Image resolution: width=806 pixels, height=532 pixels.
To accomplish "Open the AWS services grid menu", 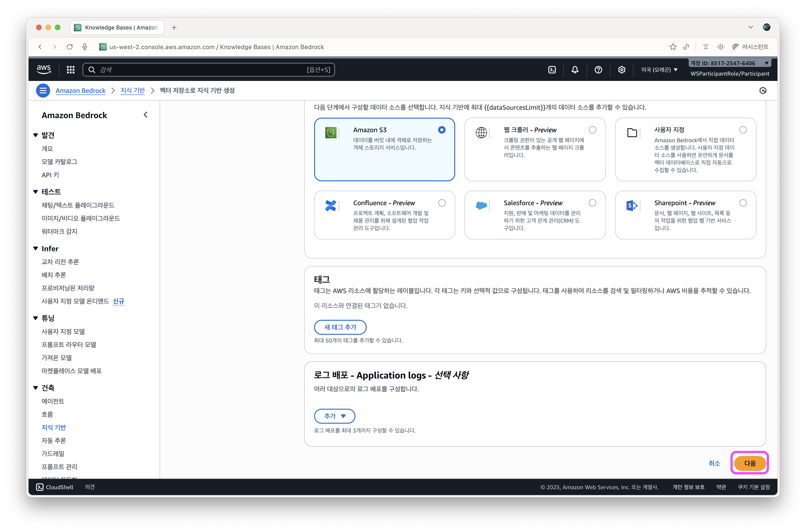I will [71, 69].
